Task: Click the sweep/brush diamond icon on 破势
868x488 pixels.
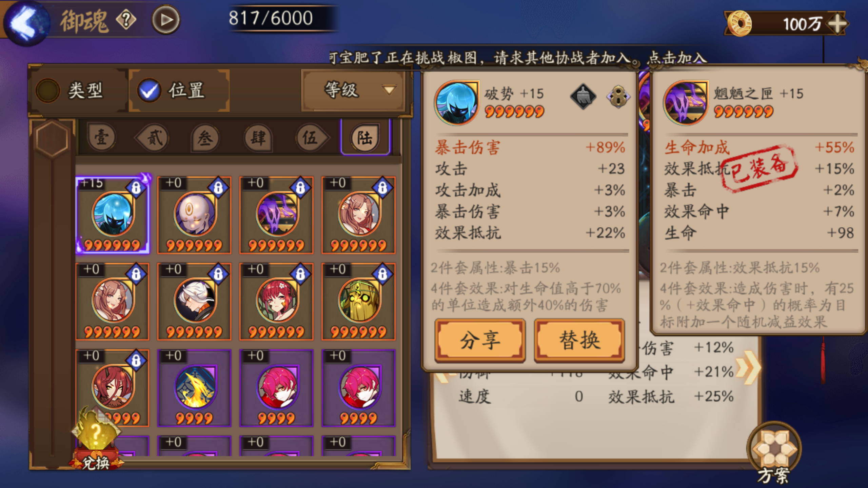Action: point(583,96)
